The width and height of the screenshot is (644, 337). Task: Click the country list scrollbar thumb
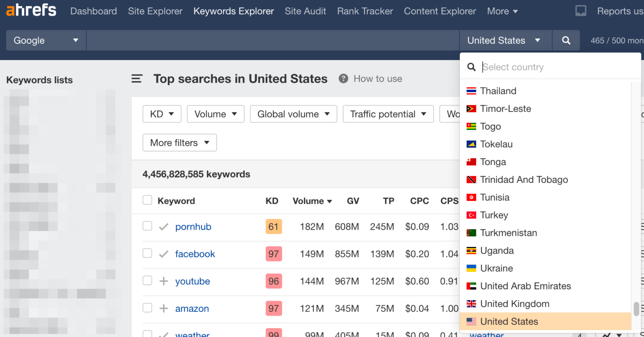[x=636, y=309]
